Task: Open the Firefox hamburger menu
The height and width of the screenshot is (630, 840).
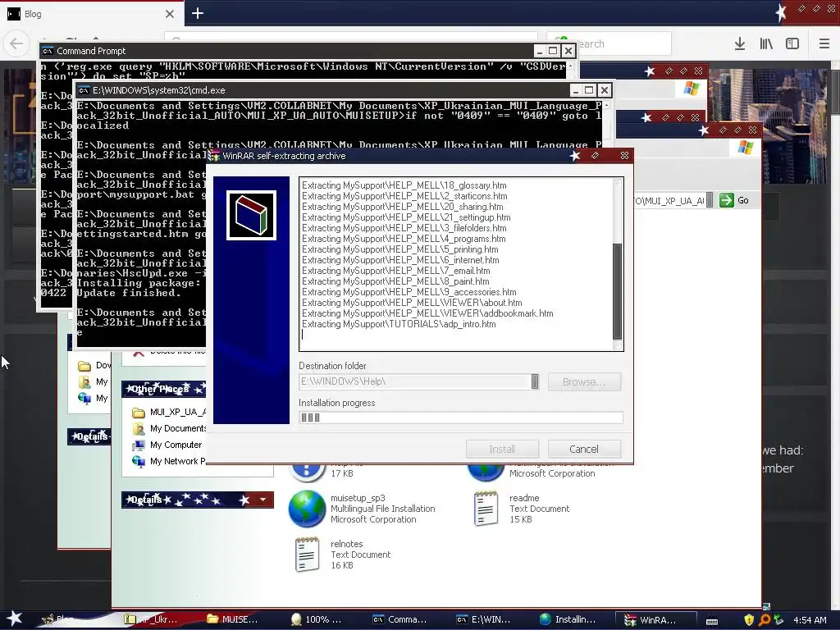Action: click(x=824, y=44)
